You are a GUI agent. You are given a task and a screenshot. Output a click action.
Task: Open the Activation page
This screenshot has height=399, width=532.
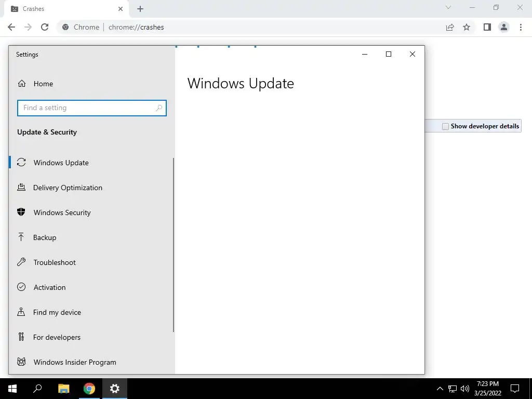91,287
